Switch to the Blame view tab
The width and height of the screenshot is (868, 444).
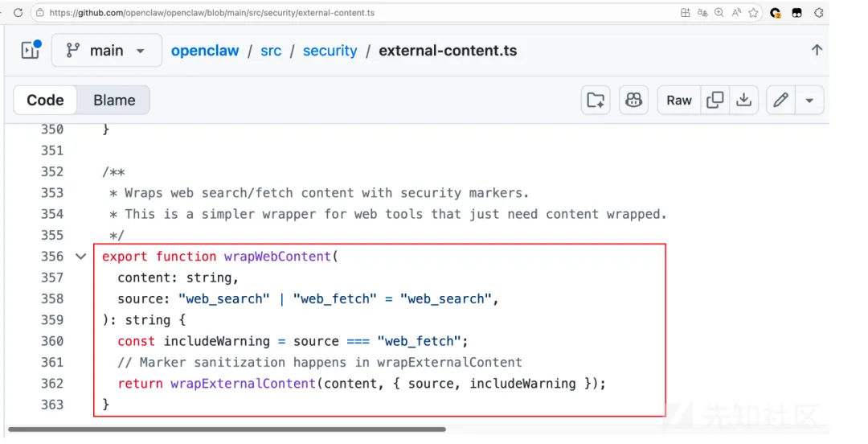pos(114,100)
